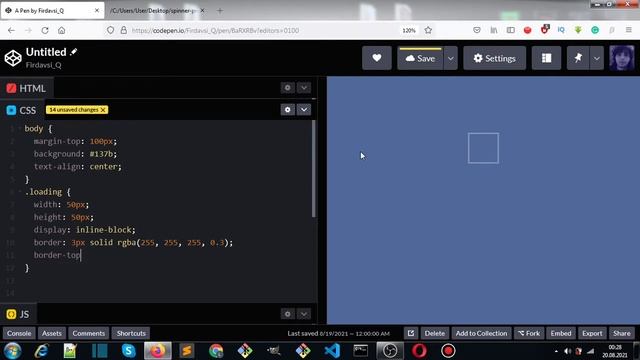Toggle the Firefox sidebar icon
Screen dimensions: 640x360
click(x=511, y=30)
